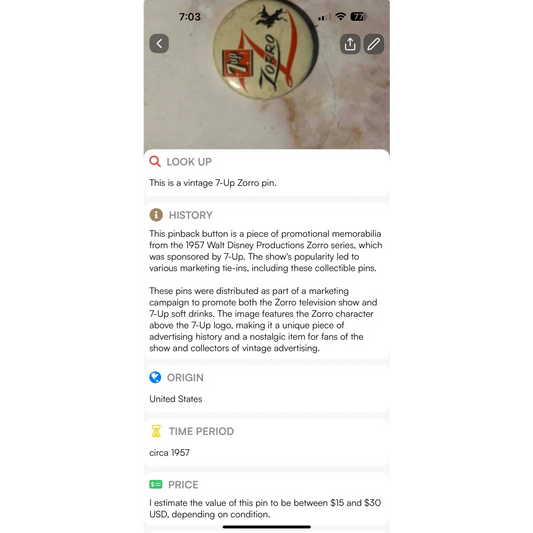Tap the Wi-Fi status icon
This screenshot has height=533, width=533.
pos(340,16)
